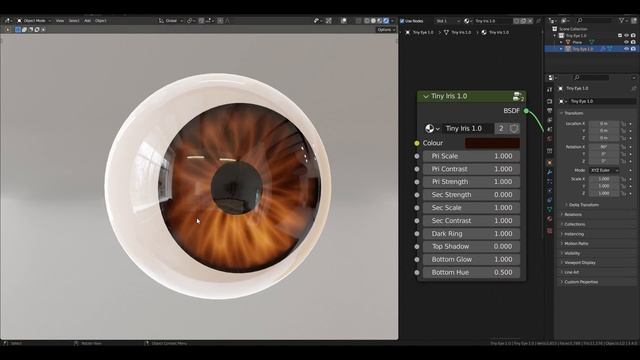Screen dimensions: 640x360
Task: Open the pivot point selector
Action: click(191, 20)
